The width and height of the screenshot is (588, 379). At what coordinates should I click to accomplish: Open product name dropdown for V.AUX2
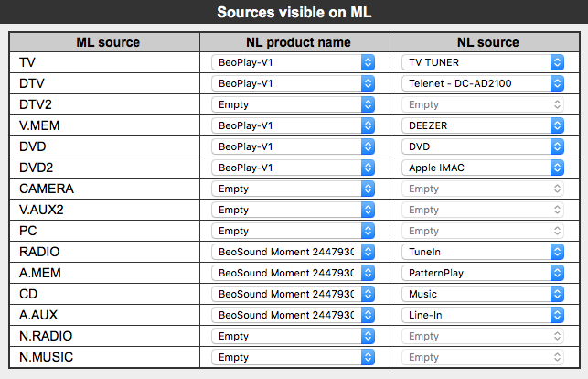point(293,210)
